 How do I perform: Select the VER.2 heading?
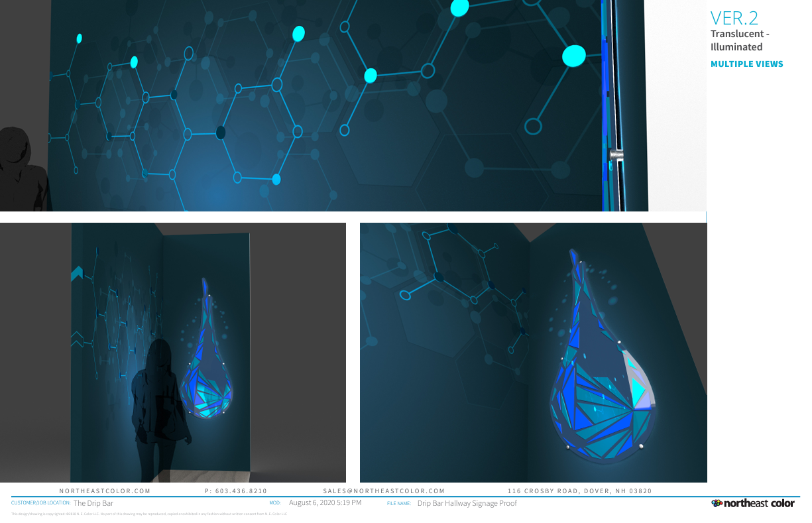coord(734,18)
